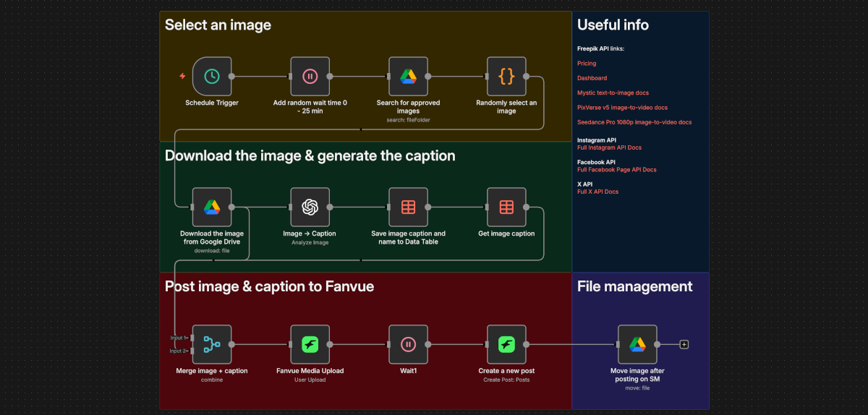
Task: Click Input 2 connector of Merge node
Action: (191, 351)
